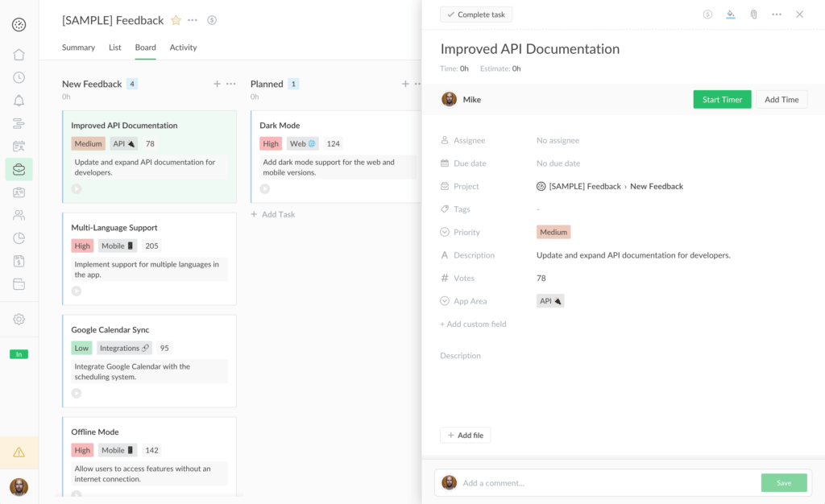Start timer on the Multi-Language Support card
Viewport: 825px width, 504px height.
click(x=77, y=291)
